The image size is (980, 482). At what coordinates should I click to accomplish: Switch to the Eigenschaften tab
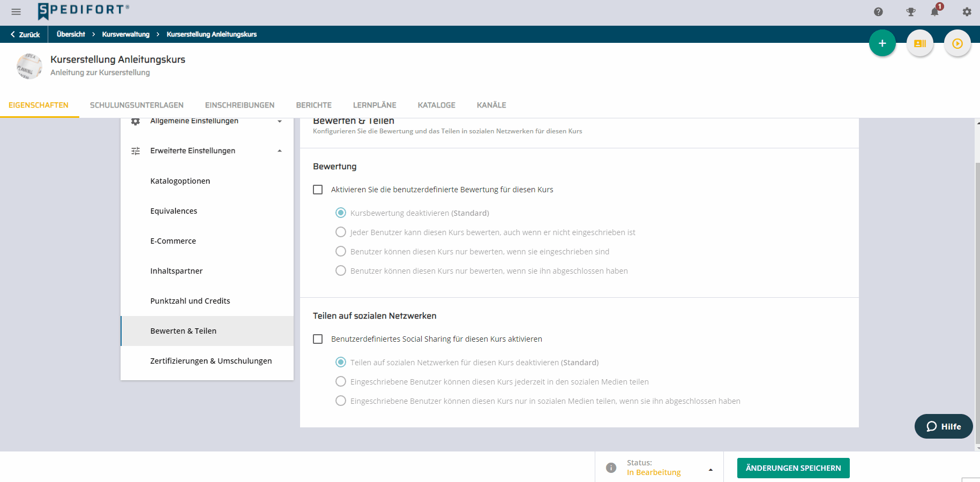39,105
